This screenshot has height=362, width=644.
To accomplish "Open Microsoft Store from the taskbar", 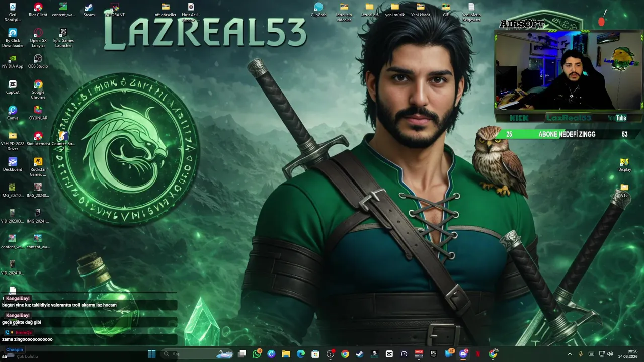I will click(x=315, y=354).
